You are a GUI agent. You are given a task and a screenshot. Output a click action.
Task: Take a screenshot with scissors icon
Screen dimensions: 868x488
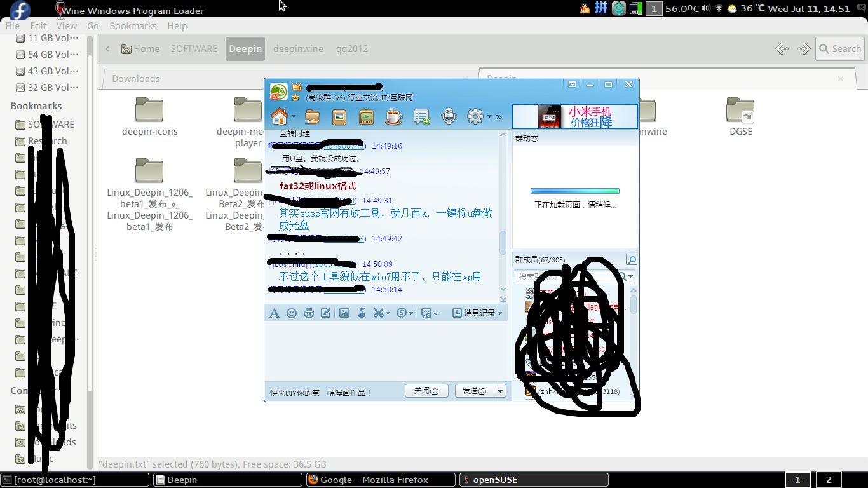coord(379,313)
